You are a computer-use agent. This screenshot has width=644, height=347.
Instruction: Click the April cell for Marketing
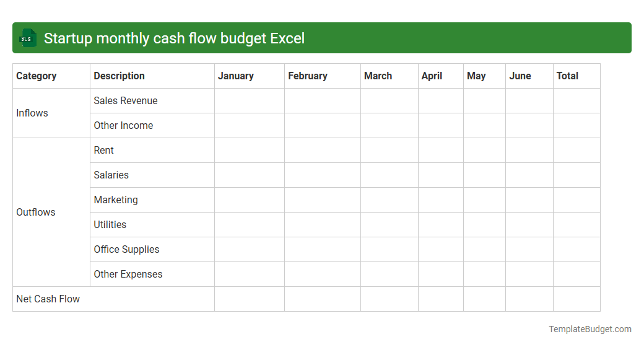(x=441, y=200)
